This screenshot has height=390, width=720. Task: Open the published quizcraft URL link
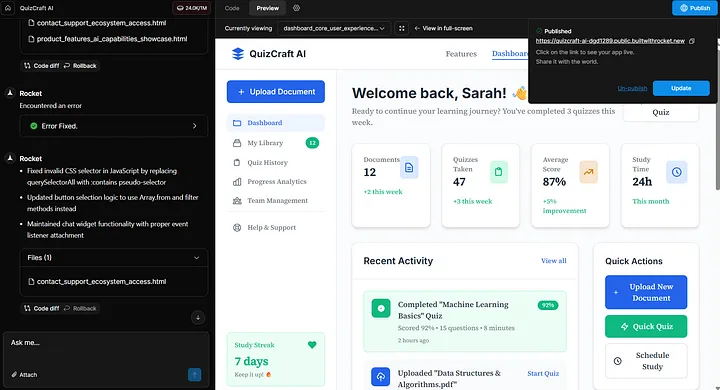610,41
